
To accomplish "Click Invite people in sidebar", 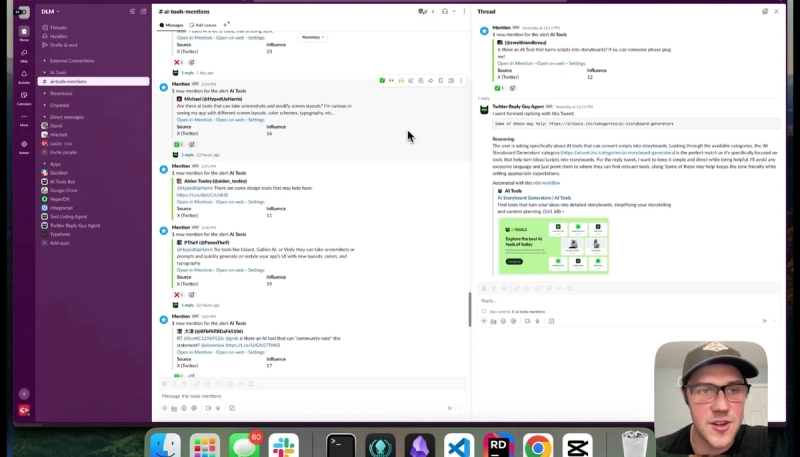I will point(63,152).
